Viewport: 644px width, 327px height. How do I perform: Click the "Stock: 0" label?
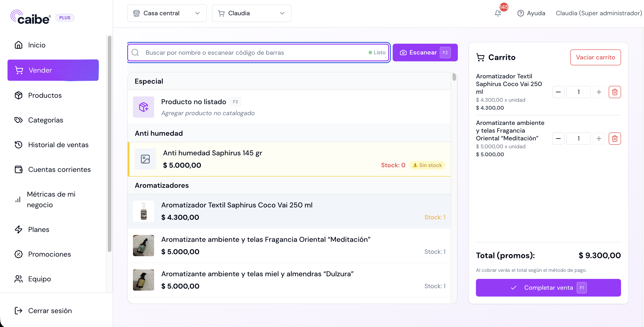(x=393, y=165)
